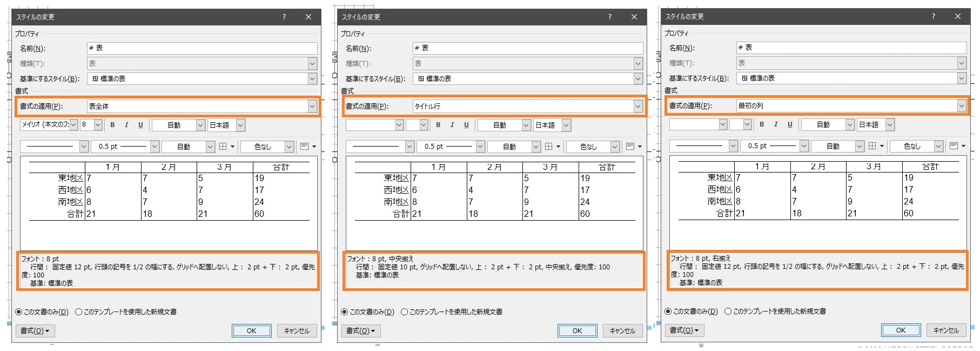The image size is (980, 351).
Task: Click 名前 field in 最初の列 dialog
Action: click(x=851, y=48)
